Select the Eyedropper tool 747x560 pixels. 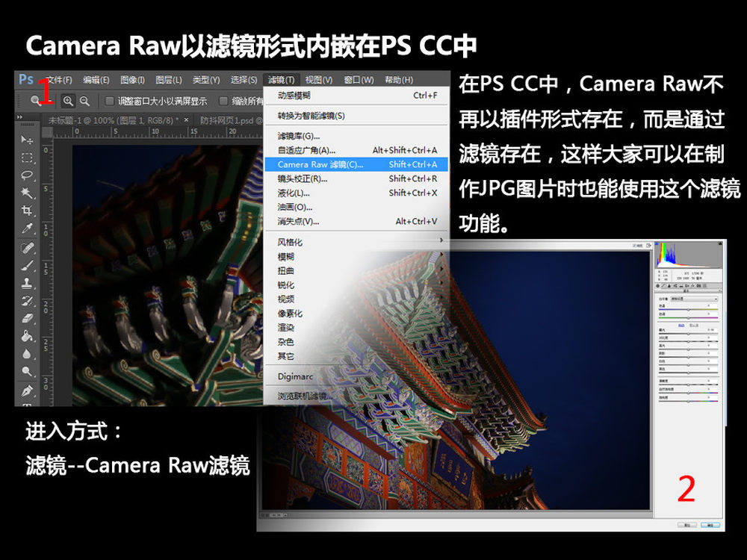[x=27, y=228]
